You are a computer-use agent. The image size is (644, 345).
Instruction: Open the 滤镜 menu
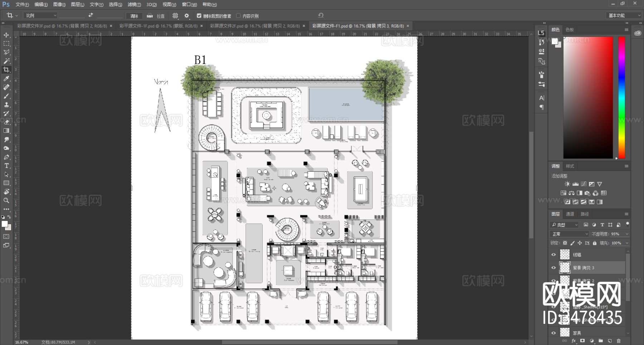134,5
